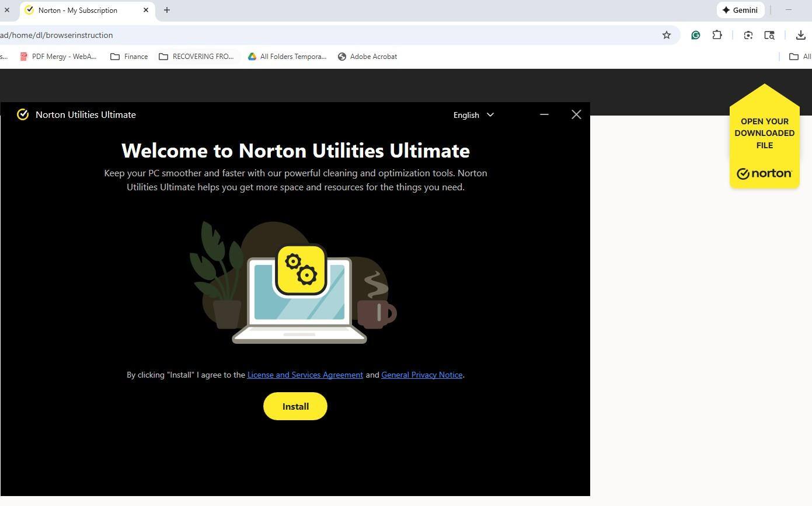Image resolution: width=812 pixels, height=506 pixels.
Task: Open the PDF Mergy bookmark
Action: 58,57
